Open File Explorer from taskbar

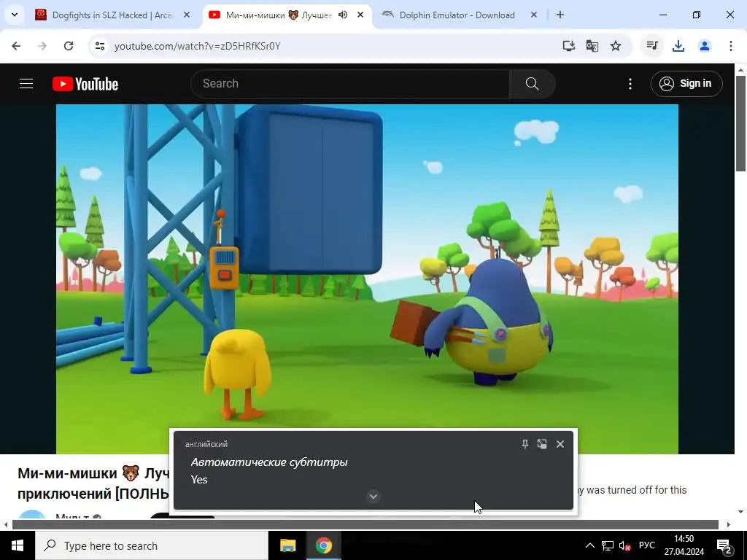(287, 545)
